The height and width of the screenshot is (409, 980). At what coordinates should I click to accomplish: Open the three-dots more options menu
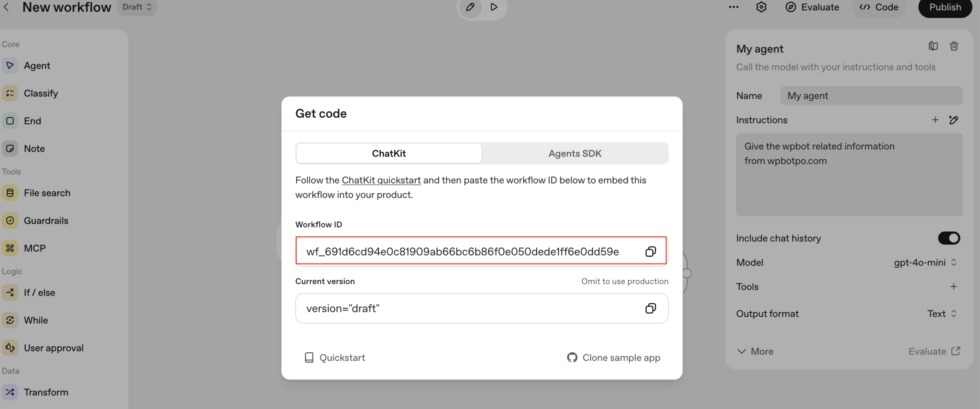coord(733,7)
